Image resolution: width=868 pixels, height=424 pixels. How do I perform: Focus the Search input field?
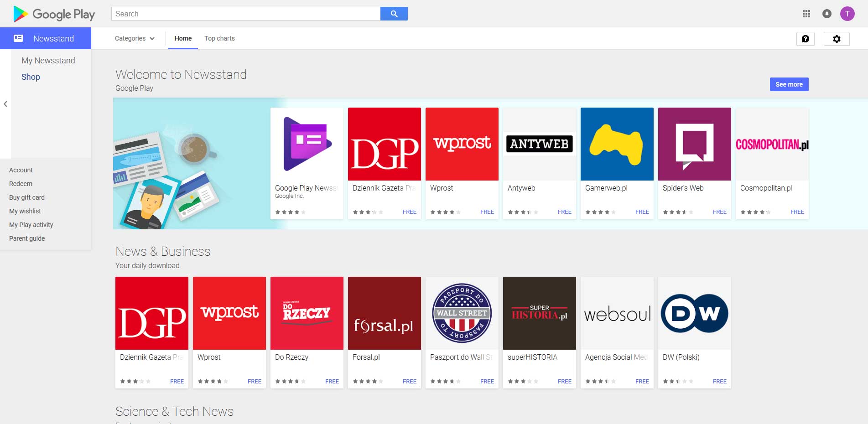[246, 14]
